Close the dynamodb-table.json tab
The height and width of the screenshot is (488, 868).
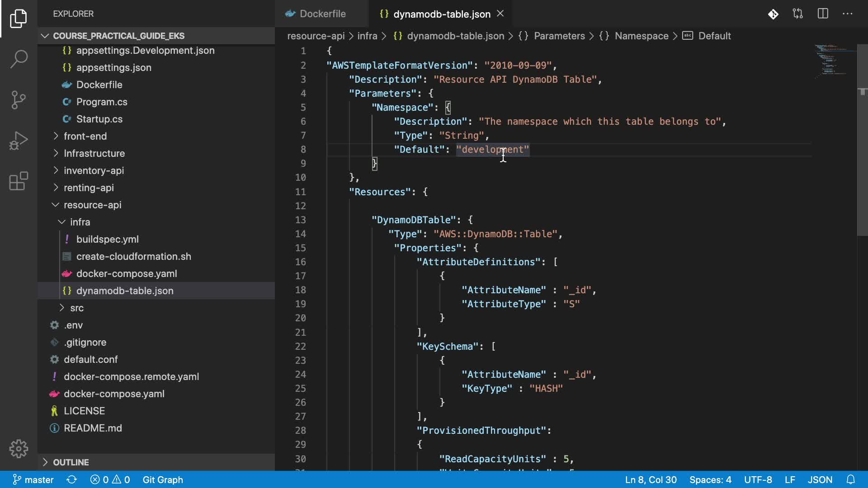500,14
